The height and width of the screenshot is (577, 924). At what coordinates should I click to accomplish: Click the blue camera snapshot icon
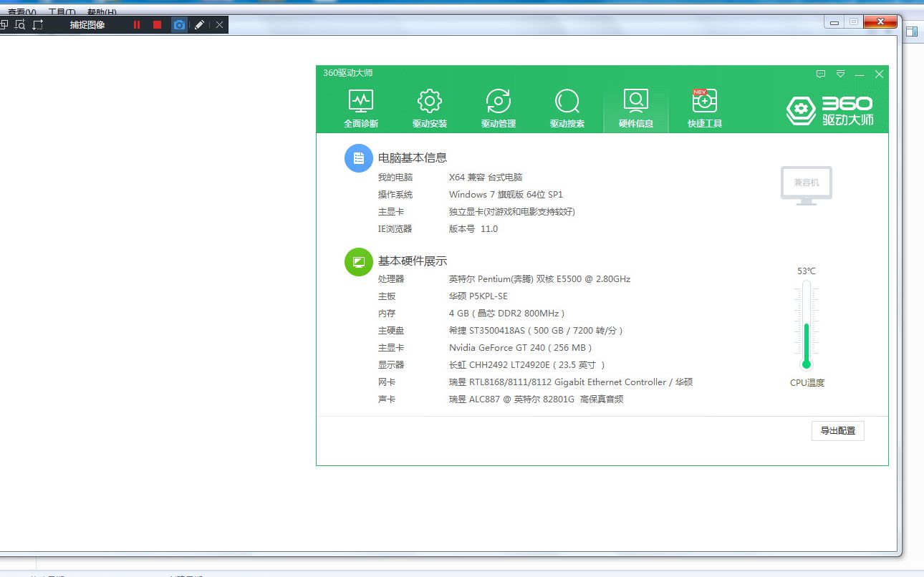tap(179, 24)
